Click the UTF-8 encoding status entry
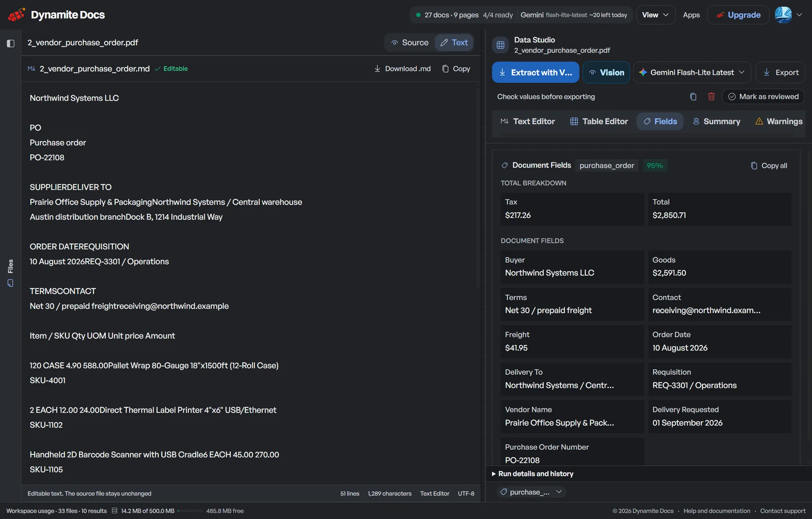812x519 pixels. (466, 494)
